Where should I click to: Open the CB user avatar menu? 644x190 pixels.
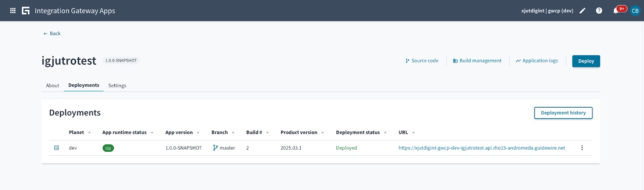(x=635, y=11)
